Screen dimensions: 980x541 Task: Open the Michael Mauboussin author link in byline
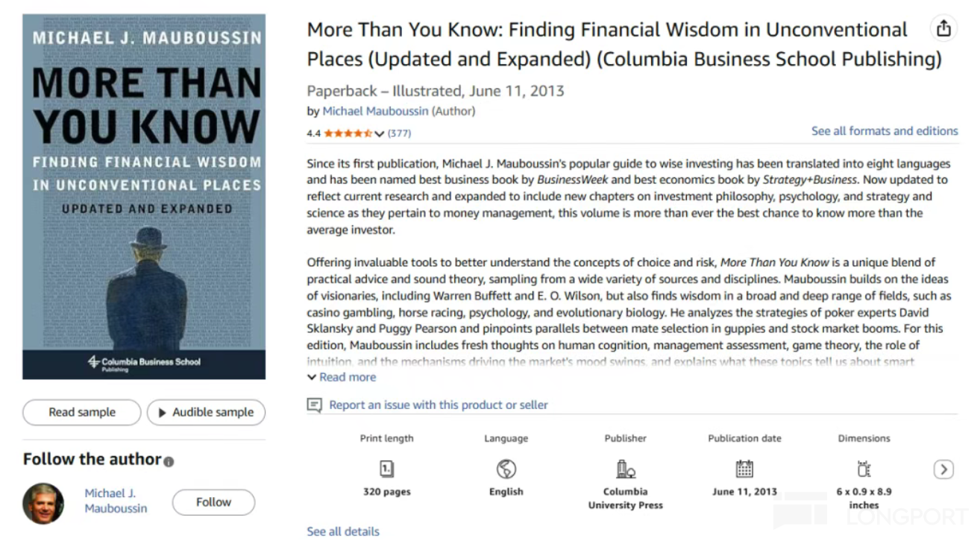(x=375, y=111)
